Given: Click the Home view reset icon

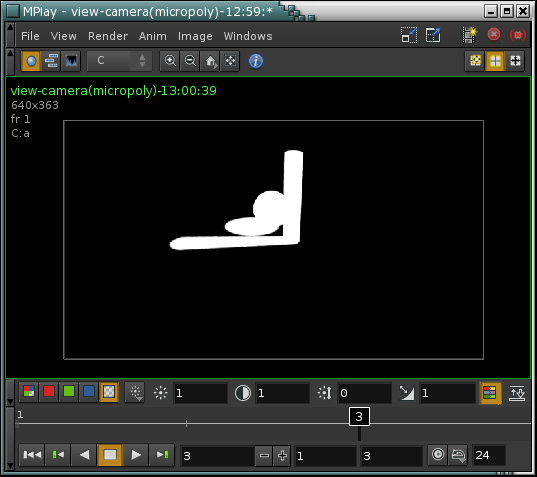Looking at the screenshot, I should pyautogui.click(x=210, y=61).
